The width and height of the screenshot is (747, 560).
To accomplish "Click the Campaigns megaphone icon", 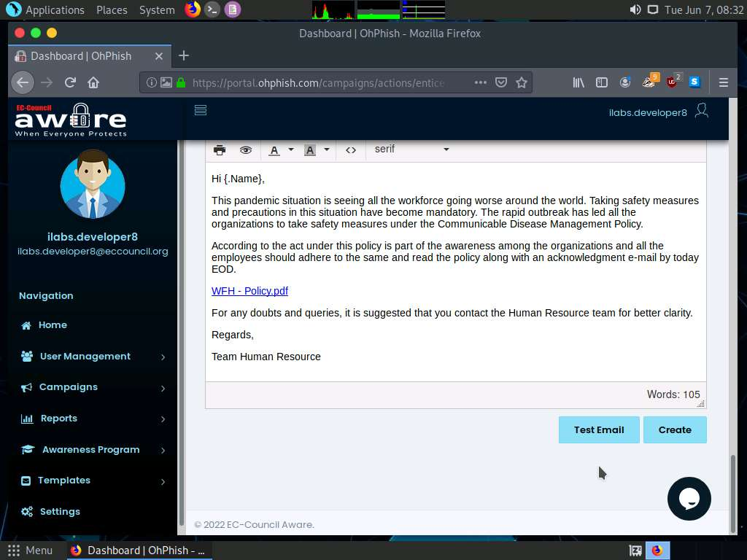I will pos(26,388).
